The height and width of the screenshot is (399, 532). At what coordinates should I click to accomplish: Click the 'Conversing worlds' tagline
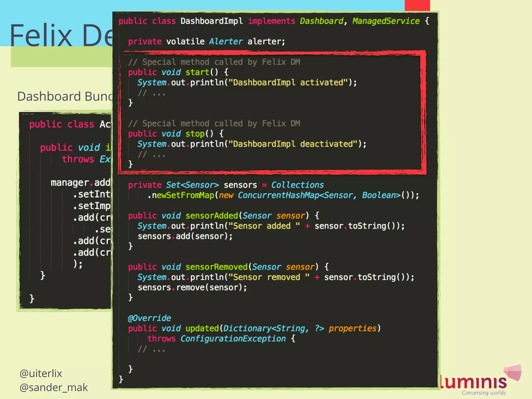click(x=484, y=393)
